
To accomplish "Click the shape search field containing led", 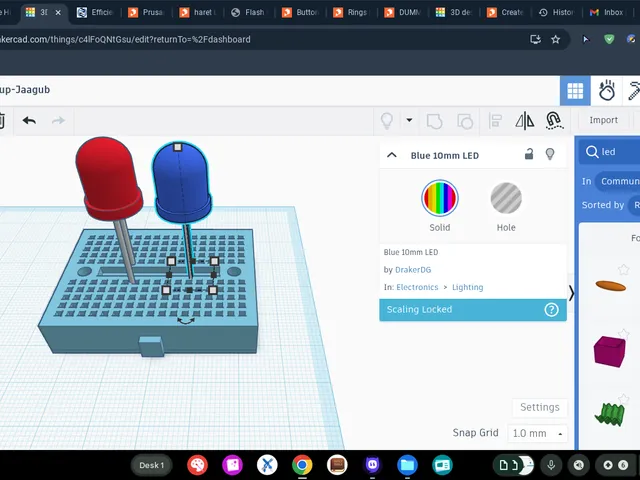I will click(x=610, y=152).
